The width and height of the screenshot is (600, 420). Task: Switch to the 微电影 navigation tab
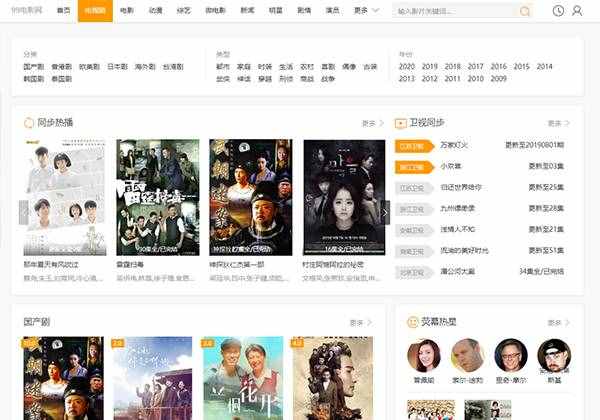pyautogui.click(x=215, y=11)
